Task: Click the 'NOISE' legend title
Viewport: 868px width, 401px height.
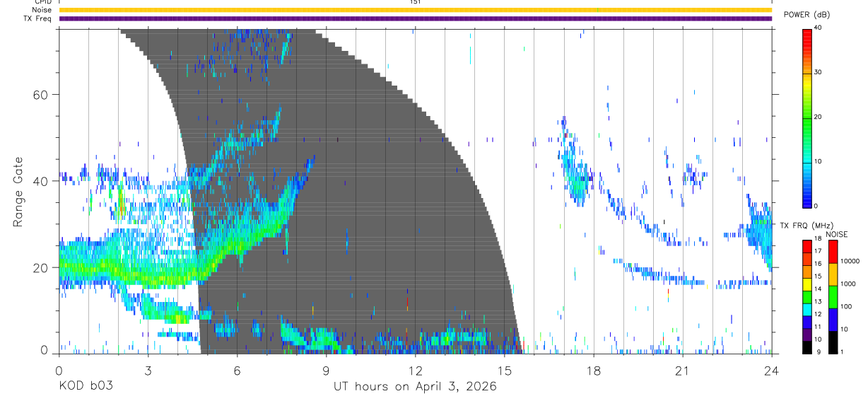Action: click(x=837, y=234)
